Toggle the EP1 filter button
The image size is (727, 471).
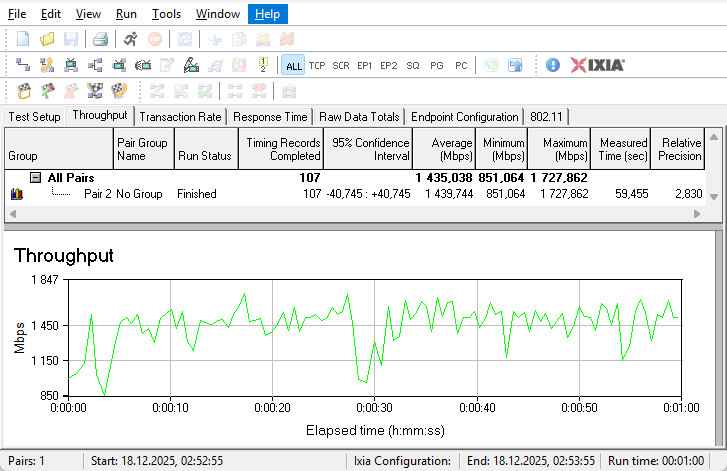pyautogui.click(x=365, y=65)
